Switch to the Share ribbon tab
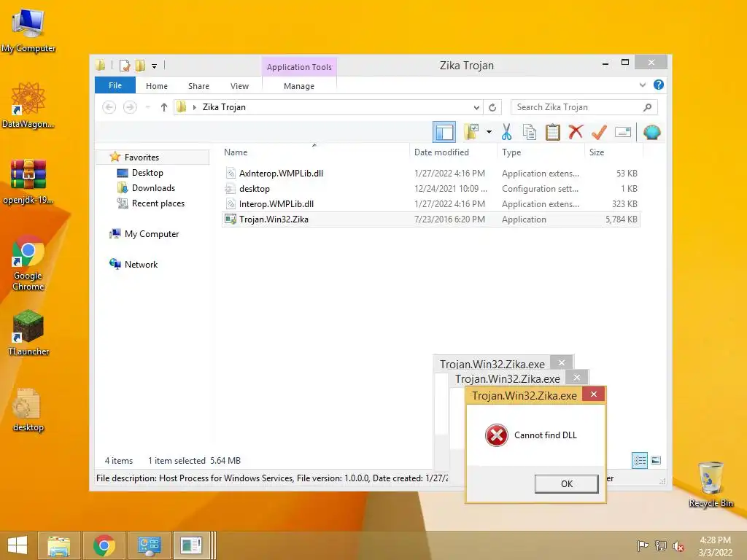This screenshot has height=560, width=747. 198,86
